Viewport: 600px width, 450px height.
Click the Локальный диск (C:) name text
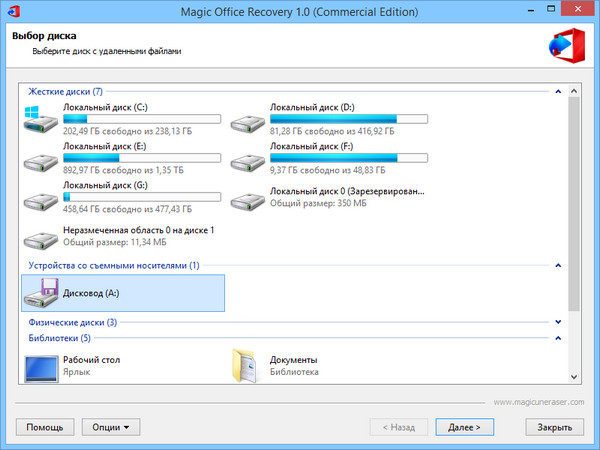tap(105, 107)
